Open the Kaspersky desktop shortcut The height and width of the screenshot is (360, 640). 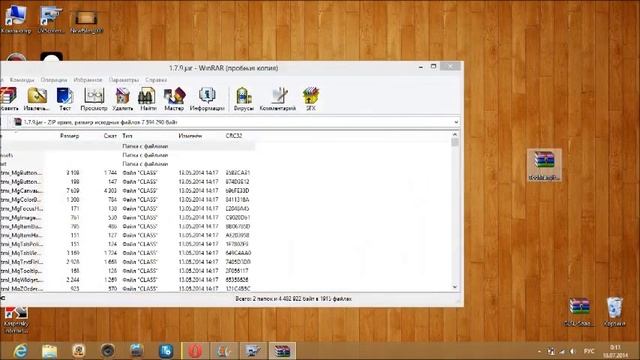(x=16, y=320)
